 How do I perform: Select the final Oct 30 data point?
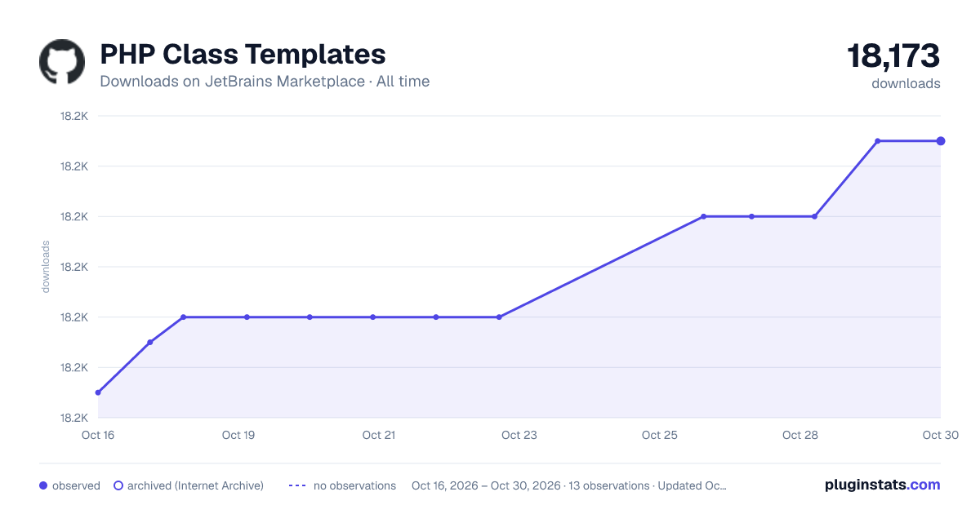941,141
